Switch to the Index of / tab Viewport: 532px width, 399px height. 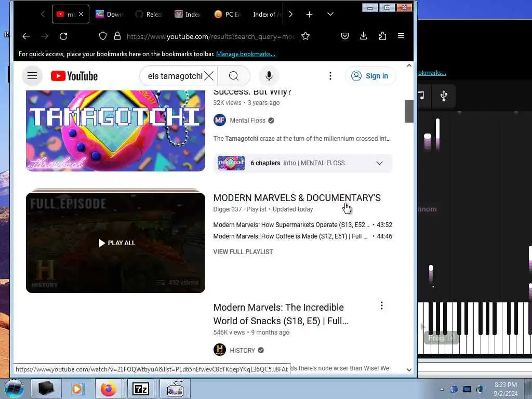(x=267, y=14)
